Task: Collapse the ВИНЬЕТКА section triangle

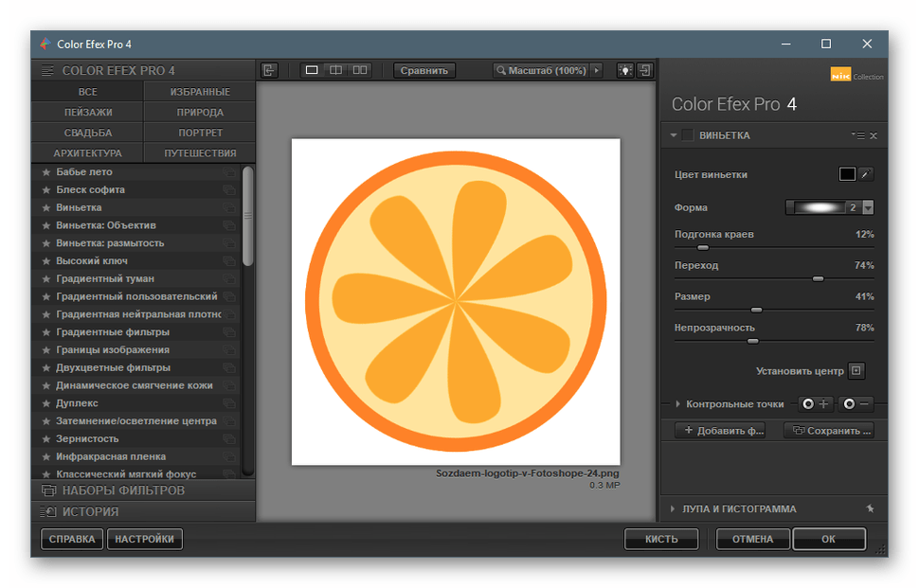Action: 674,135
